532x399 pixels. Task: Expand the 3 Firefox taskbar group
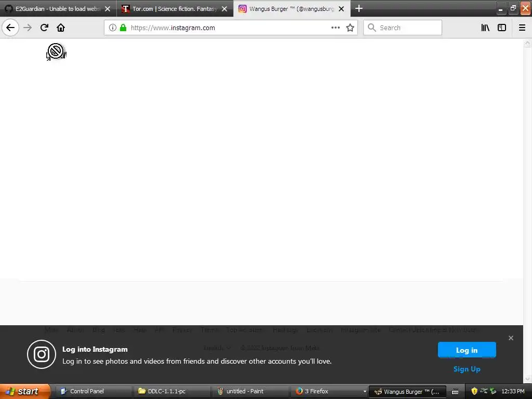[329, 391]
